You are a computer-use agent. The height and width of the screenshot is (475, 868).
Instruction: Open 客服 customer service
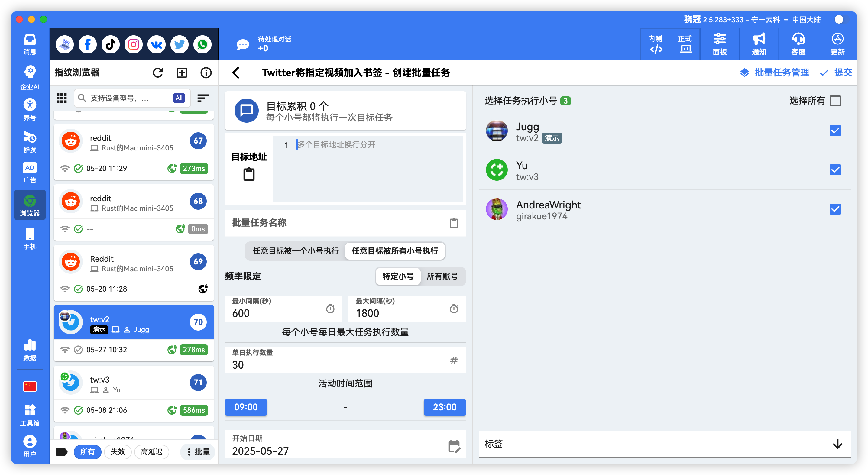coord(798,44)
